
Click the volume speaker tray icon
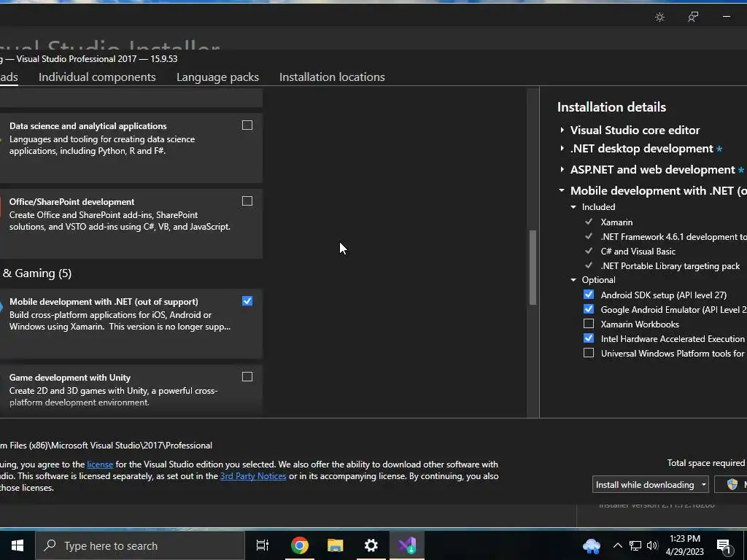tap(652, 545)
